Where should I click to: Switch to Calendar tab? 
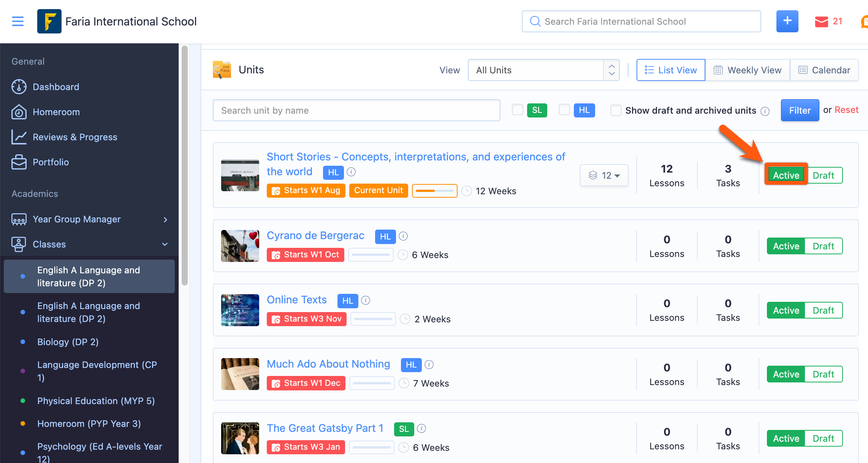click(x=824, y=70)
